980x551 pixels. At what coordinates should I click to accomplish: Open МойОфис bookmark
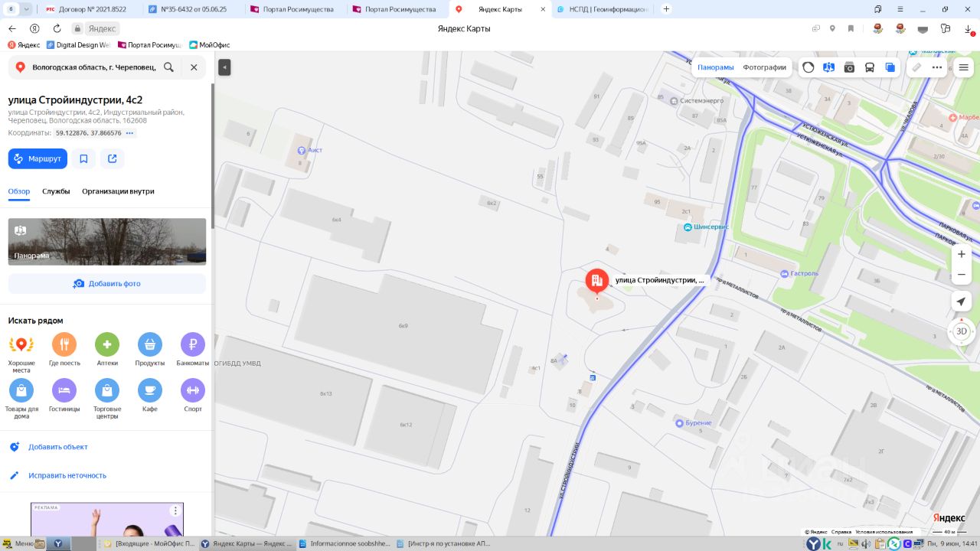pyautogui.click(x=209, y=45)
